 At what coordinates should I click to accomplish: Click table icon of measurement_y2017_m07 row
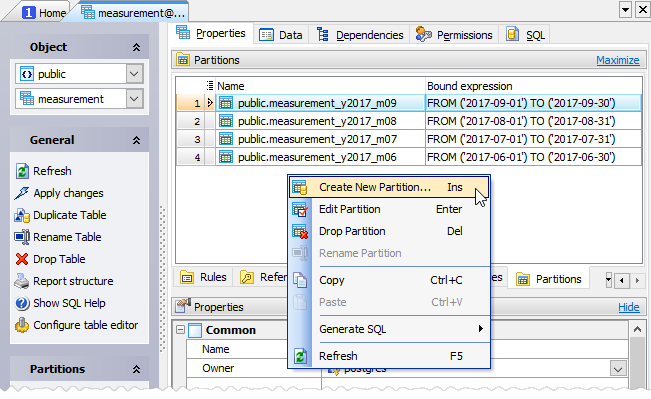pyautogui.click(x=226, y=139)
